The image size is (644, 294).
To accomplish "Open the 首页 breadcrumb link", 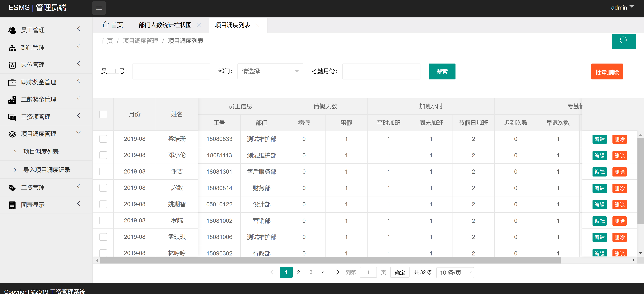I will (x=107, y=41).
